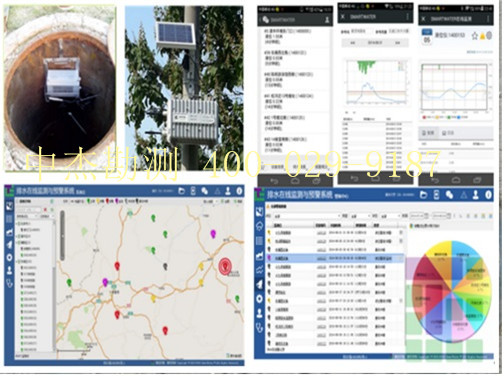Toggle the green marker legend filter above map
This screenshot has height=376, width=504.
click(x=88, y=201)
